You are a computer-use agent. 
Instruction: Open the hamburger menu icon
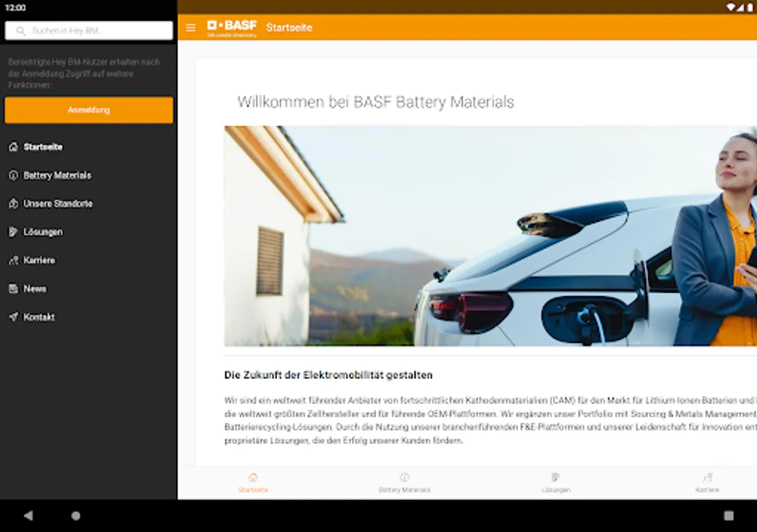190,28
